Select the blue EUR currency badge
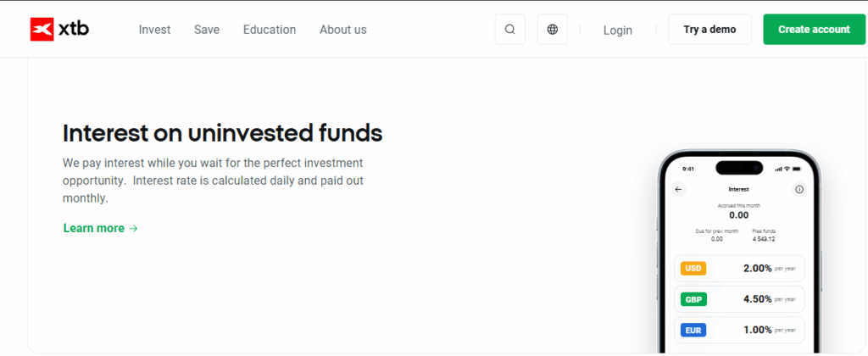868x356 pixels. click(693, 331)
